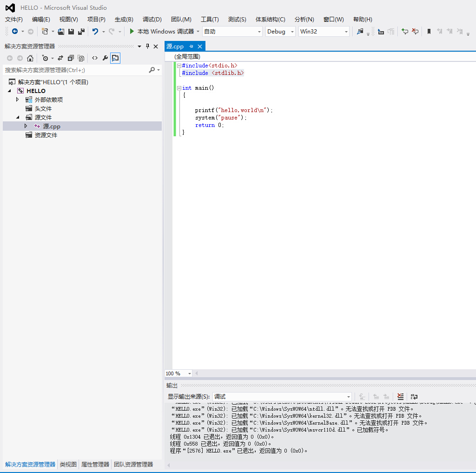Toggle bookmark on the current line
The height and width of the screenshot is (473, 476).
[x=429, y=32]
